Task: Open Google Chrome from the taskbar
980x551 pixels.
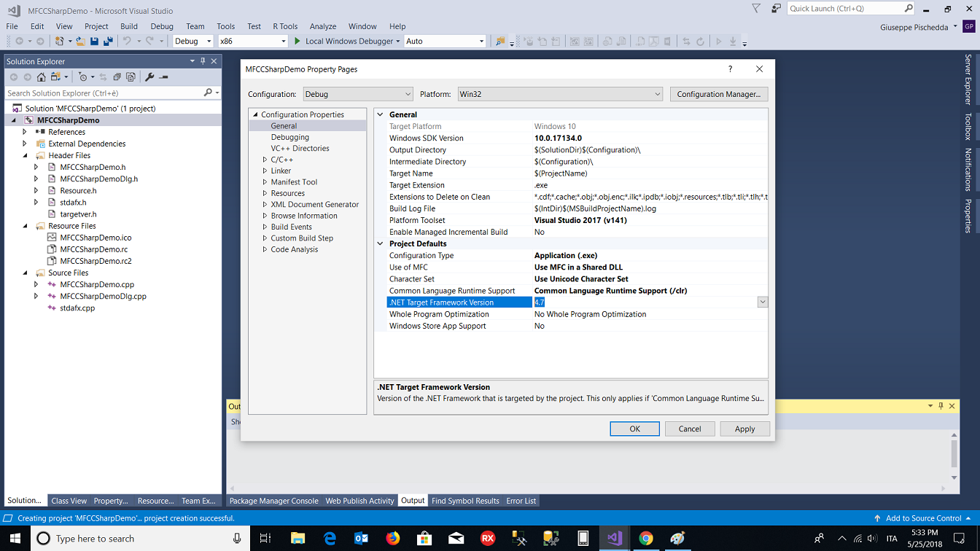Action: [x=646, y=539]
